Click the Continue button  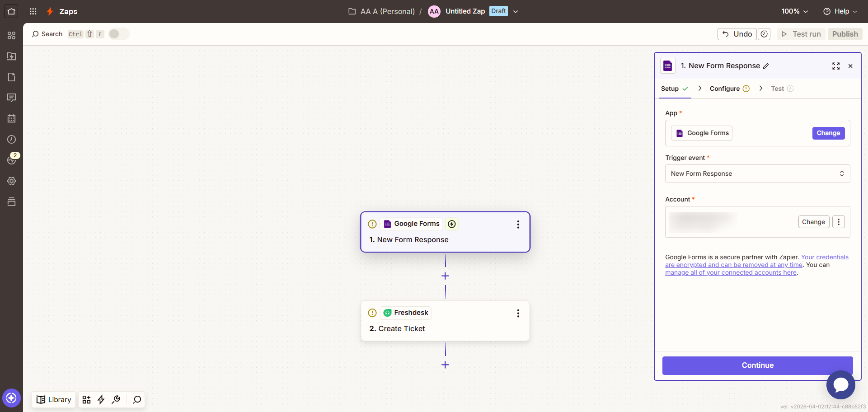coord(757,365)
